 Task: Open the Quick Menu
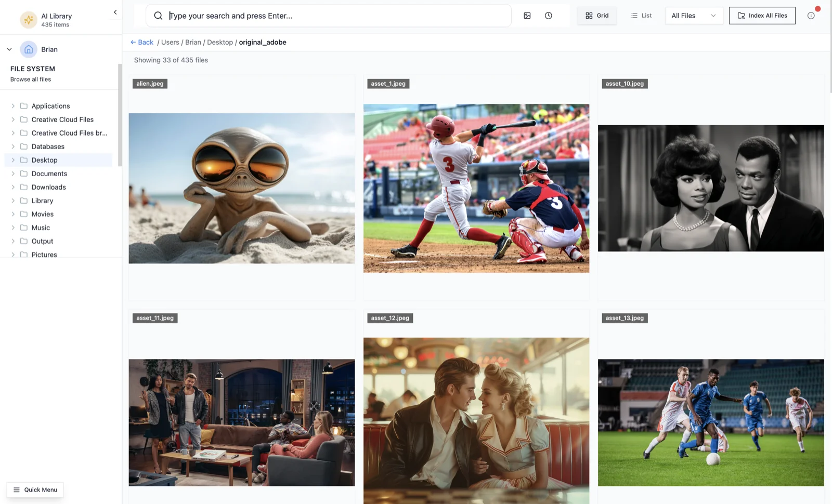point(35,489)
